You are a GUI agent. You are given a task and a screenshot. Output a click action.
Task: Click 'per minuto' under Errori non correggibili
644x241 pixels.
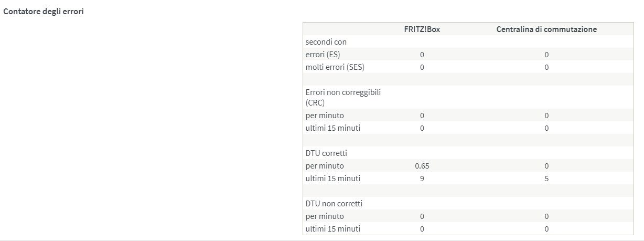pos(325,116)
